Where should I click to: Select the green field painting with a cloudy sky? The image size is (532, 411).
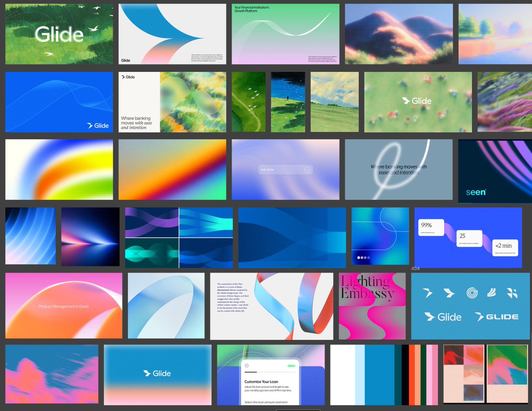tap(335, 102)
